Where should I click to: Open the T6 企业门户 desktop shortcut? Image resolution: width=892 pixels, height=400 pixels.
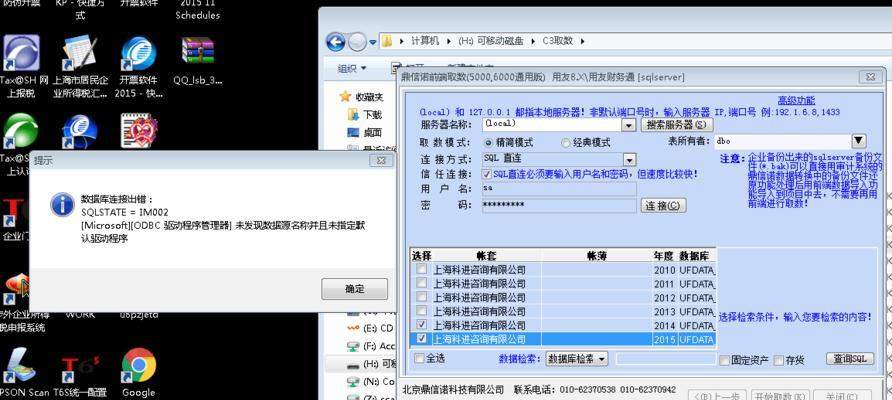16,212
